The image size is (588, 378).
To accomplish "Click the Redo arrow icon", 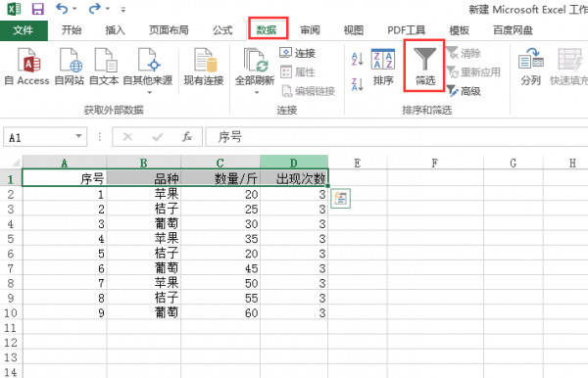I will pos(94,8).
